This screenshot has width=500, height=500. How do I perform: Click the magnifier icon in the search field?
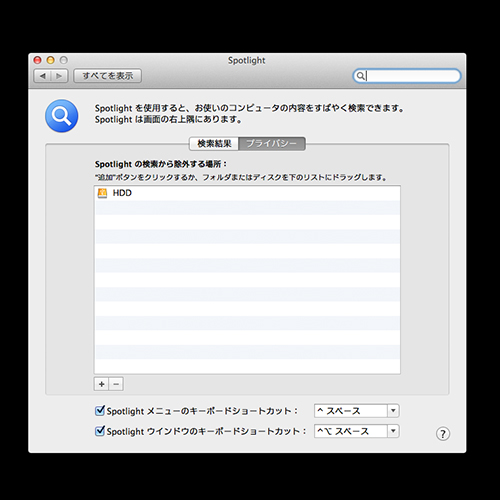[x=360, y=76]
